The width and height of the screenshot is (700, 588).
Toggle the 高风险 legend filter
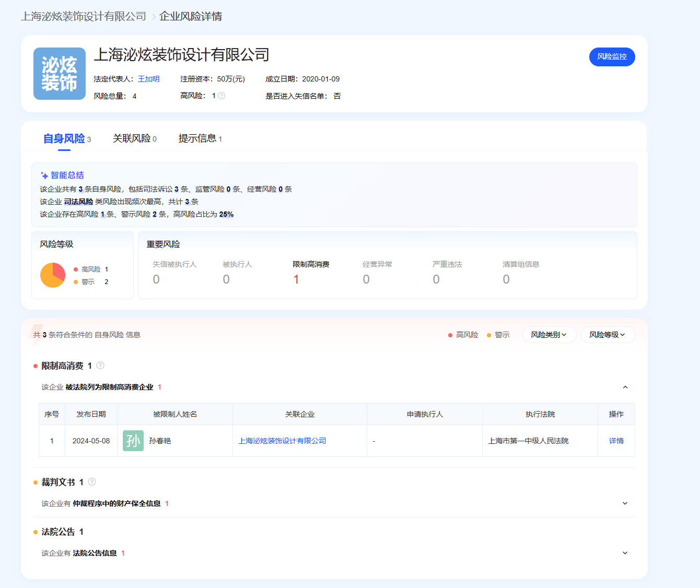click(463, 335)
